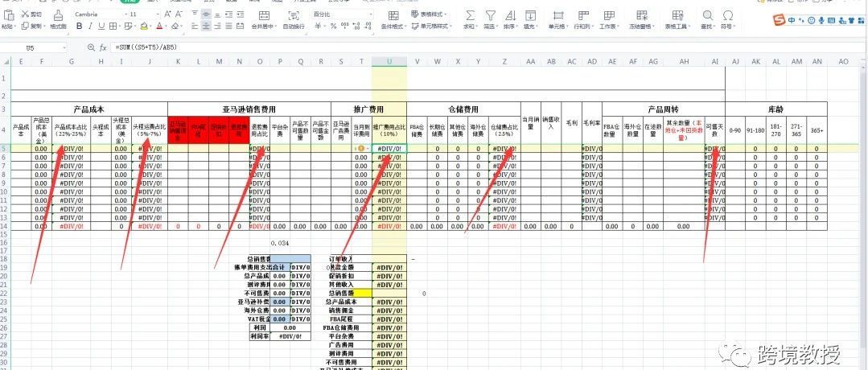Click the Wrap Text (自动换行) icon
The width and height of the screenshot is (868, 370).
click(294, 15)
